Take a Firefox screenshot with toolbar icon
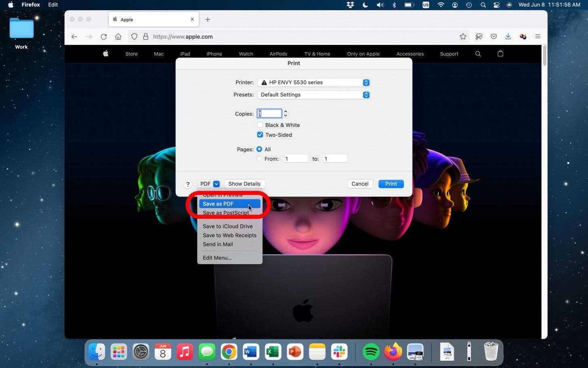Screen dimensions: 588x368 (x=479, y=36)
